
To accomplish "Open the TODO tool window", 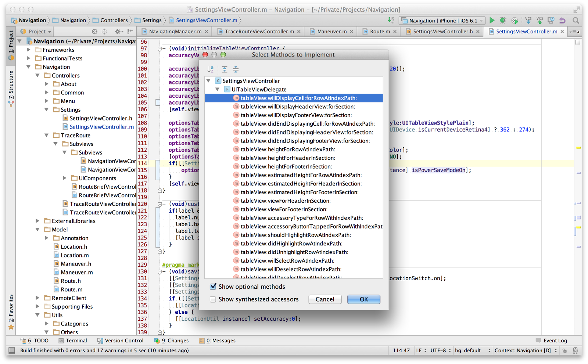I will pos(35,340).
